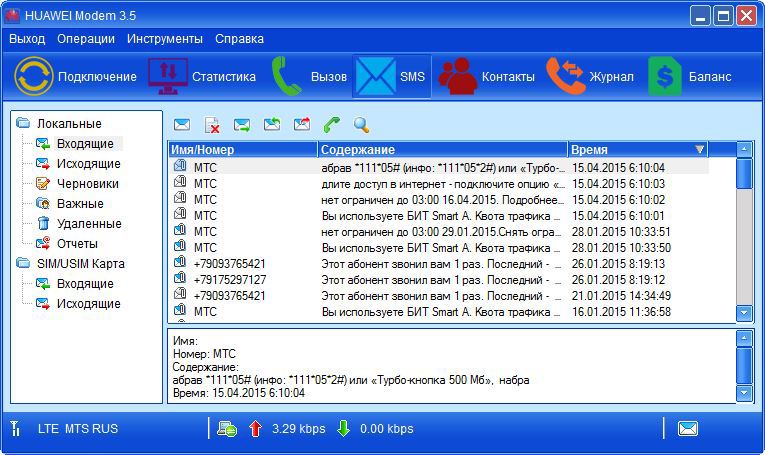Select the Черновики drafts folder
765x455 pixels.
click(x=88, y=183)
